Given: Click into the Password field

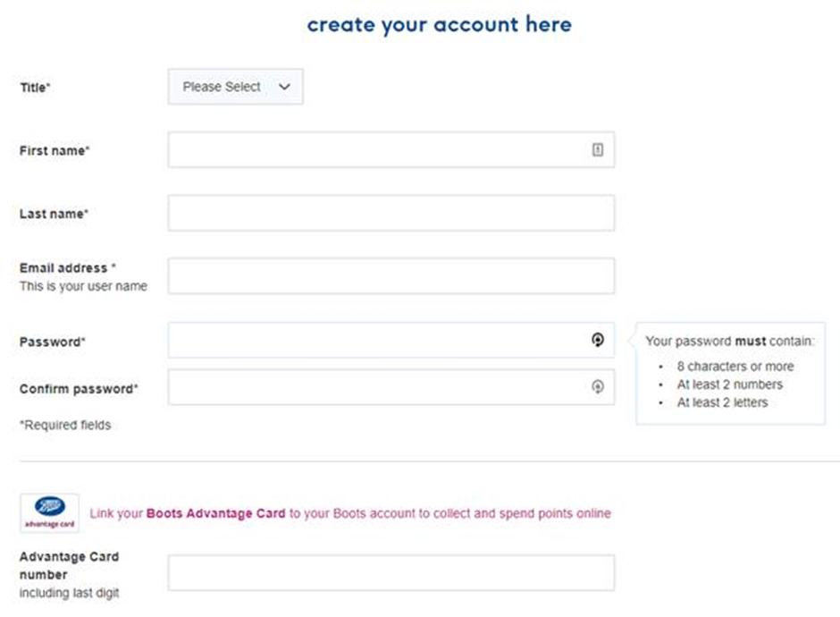Looking at the screenshot, I should pos(391,340).
